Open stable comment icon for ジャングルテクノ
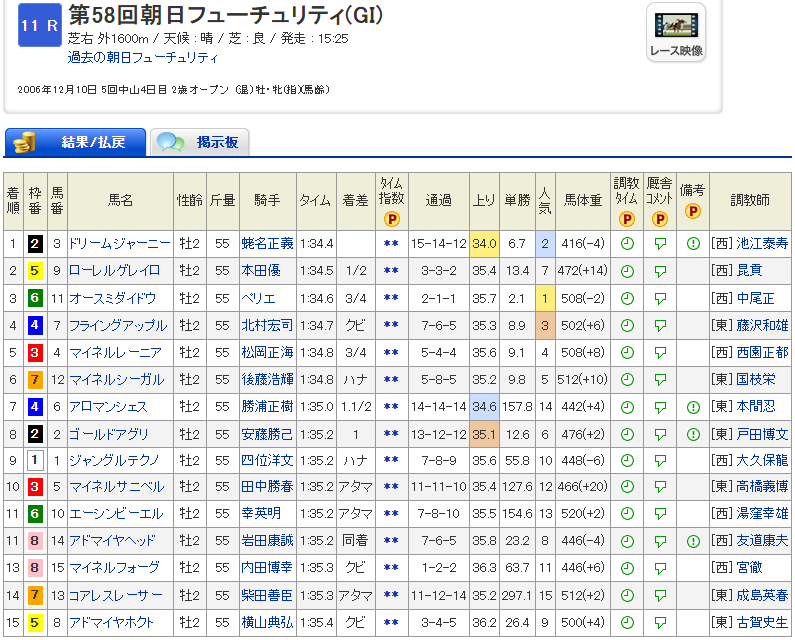795x640 pixels. click(x=660, y=460)
